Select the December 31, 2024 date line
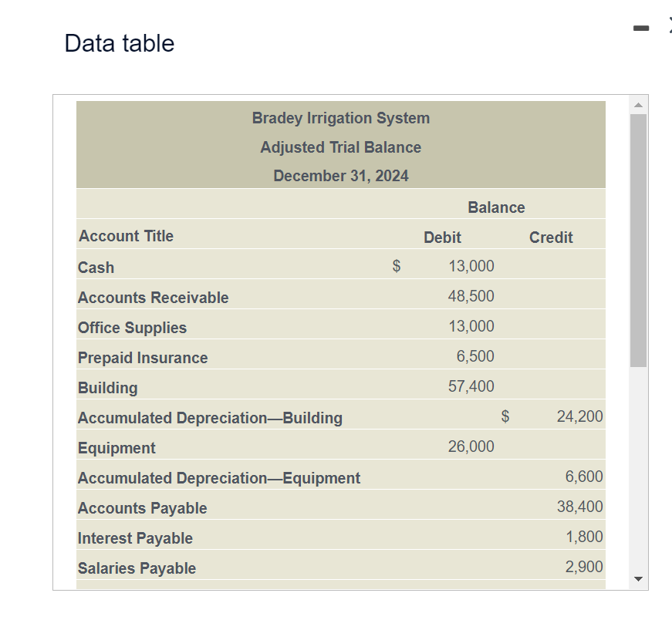Viewport: 672px width, 630px height. pos(340,176)
